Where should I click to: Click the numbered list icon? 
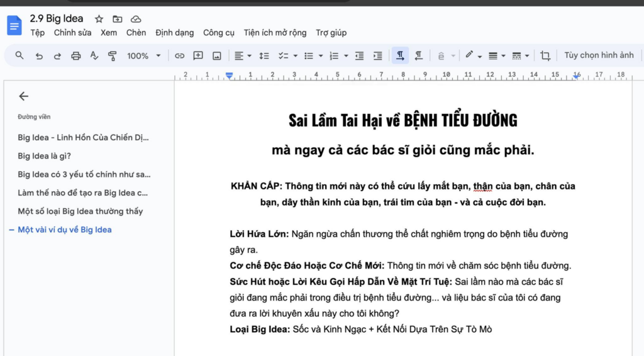(x=334, y=56)
